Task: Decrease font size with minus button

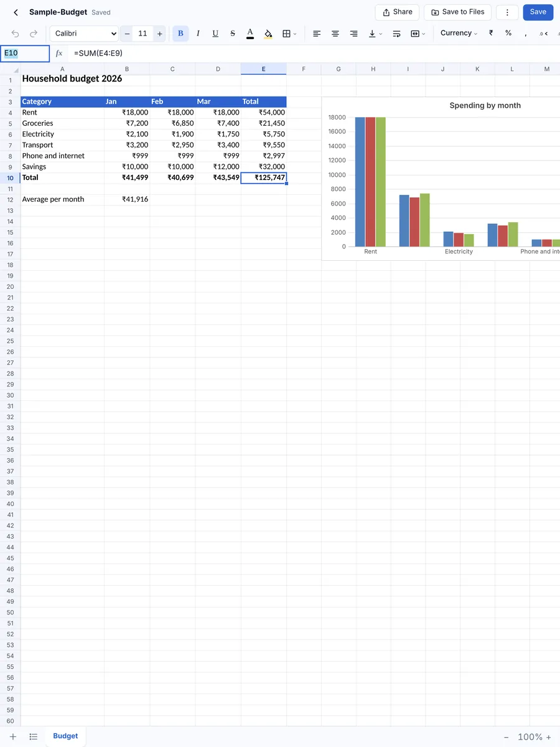Action: point(127,34)
